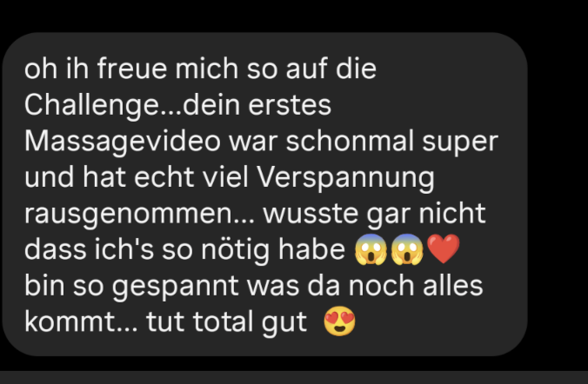
Task: Tap the heart-eyes smiley emoji
Action: (x=339, y=321)
